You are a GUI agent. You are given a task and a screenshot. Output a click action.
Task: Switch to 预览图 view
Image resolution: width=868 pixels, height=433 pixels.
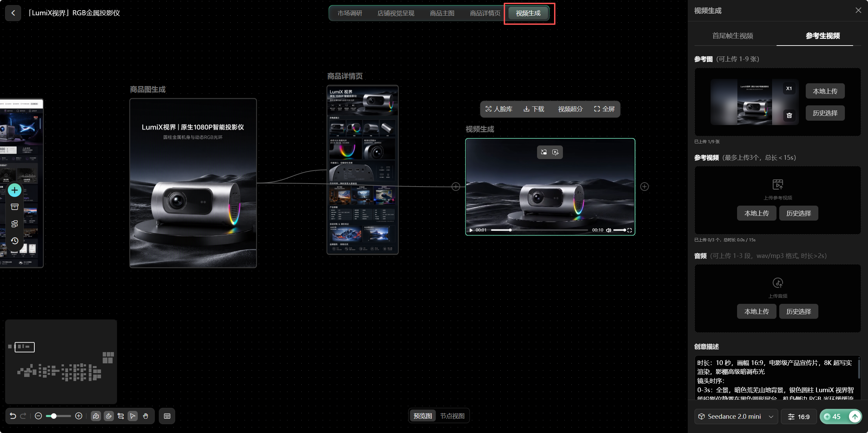(423, 416)
